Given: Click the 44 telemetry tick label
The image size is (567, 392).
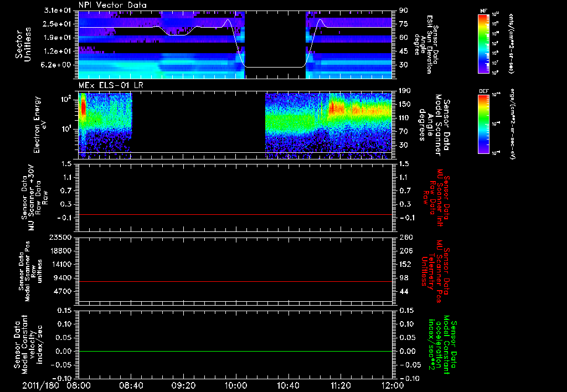Looking at the screenshot, I should (404, 291).
